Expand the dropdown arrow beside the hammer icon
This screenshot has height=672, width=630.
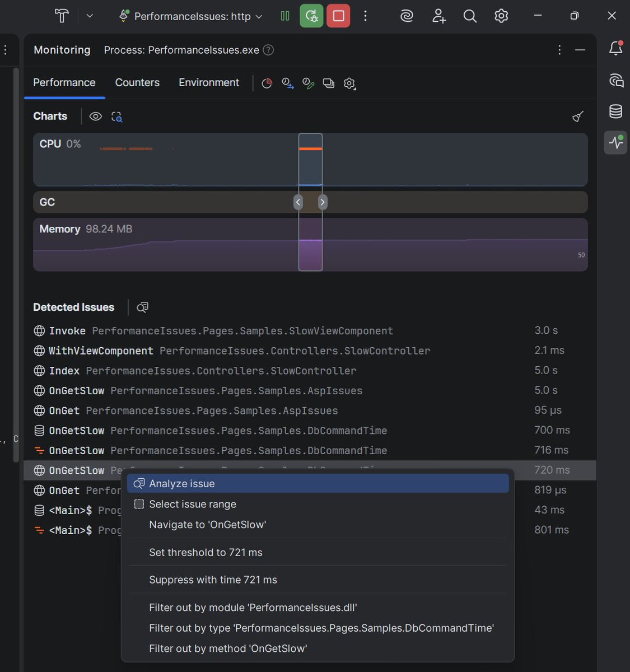[90, 16]
